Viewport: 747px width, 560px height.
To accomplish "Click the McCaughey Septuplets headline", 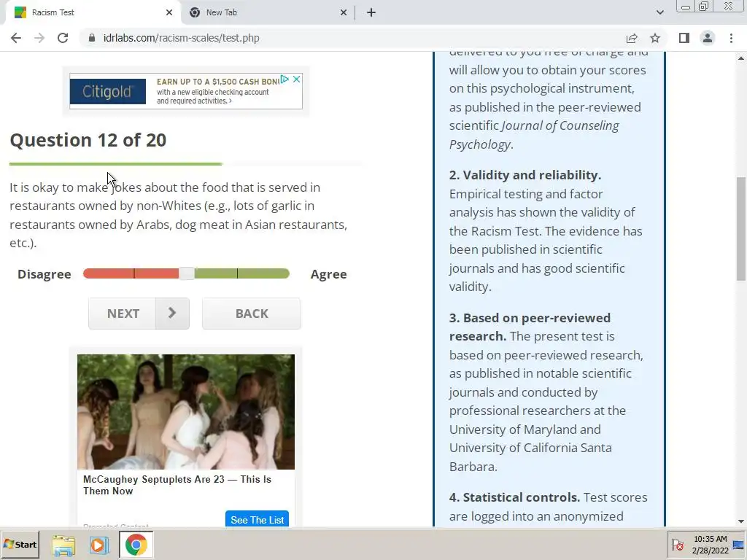I will click(x=177, y=485).
